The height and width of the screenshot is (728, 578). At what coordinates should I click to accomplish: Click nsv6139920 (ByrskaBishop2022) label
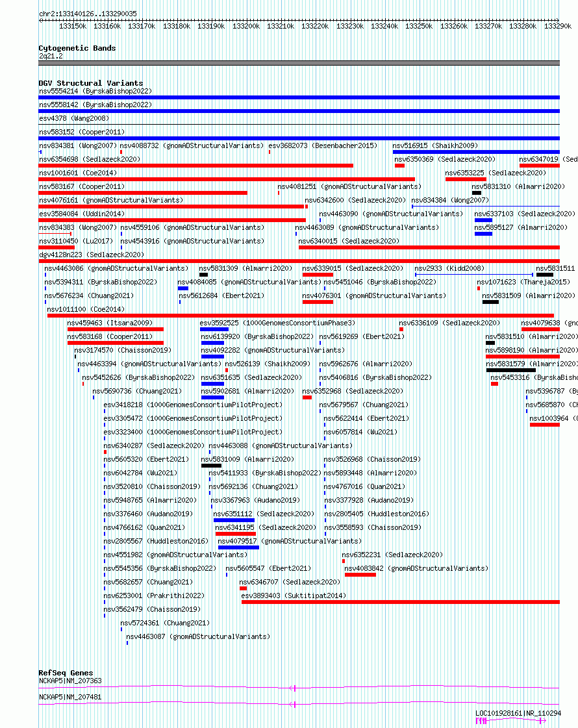click(258, 336)
